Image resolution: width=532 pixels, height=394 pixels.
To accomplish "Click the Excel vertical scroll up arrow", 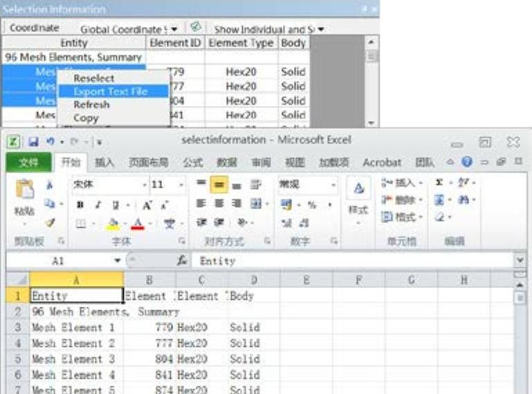I will 520,285.
